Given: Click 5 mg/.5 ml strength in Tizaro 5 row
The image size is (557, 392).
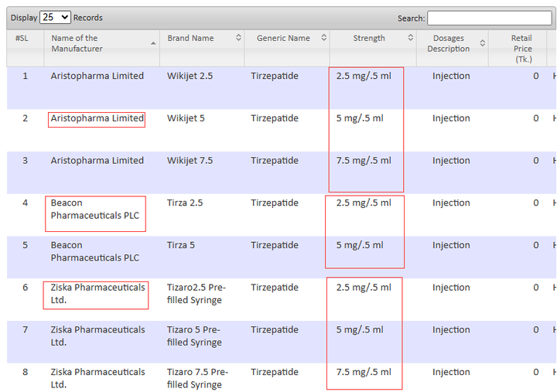Looking at the screenshot, I should pyautogui.click(x=360, y=329).
